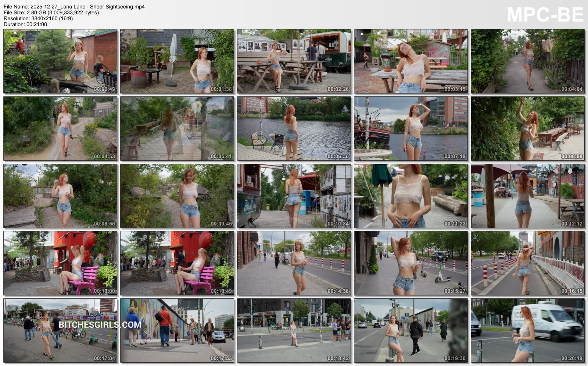Screen dimensions: 588x366
Task: Open the thumbnail at 00:12:12
Action: tap(528, 196)
